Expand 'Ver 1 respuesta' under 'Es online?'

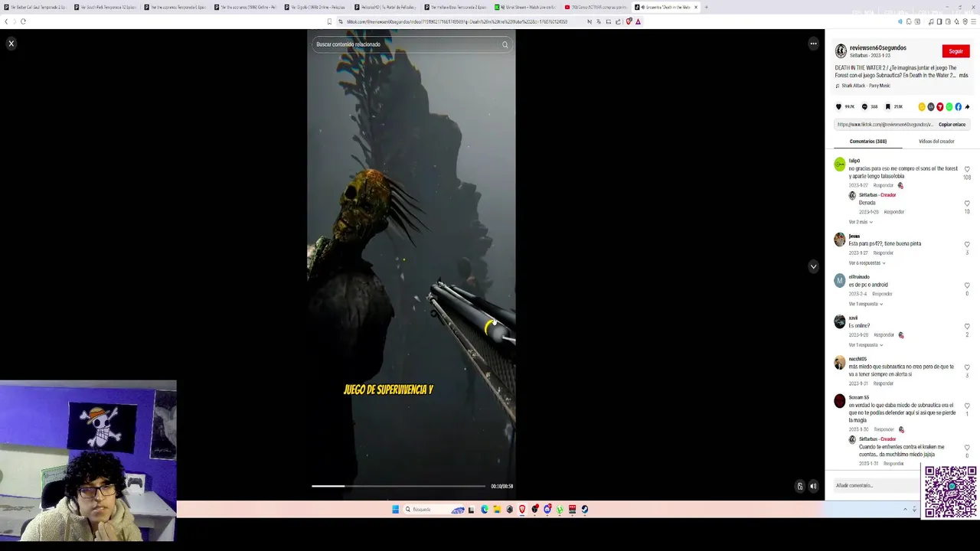pos(865,345)
